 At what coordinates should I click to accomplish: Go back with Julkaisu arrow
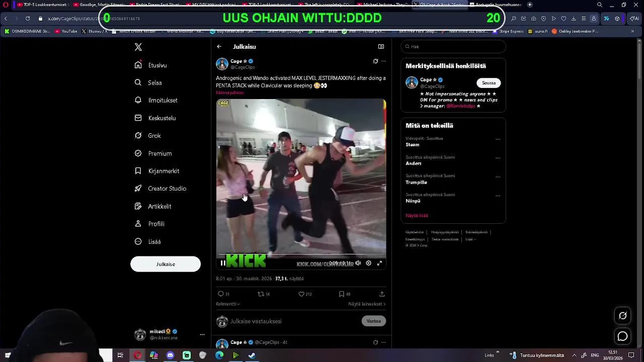219,47
